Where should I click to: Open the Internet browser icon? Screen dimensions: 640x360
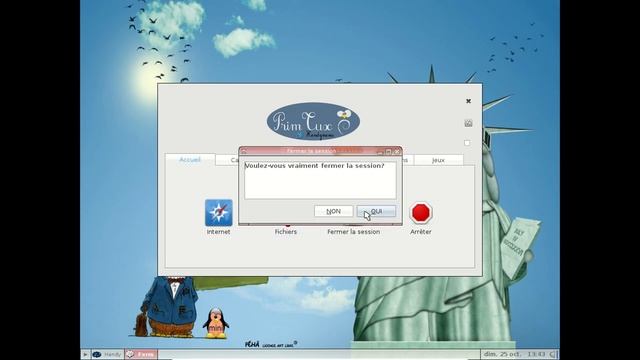click(x=218, y=213)
